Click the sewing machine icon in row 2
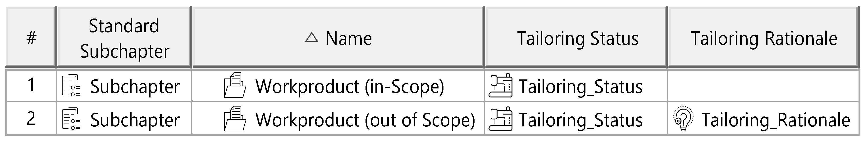 500,119
